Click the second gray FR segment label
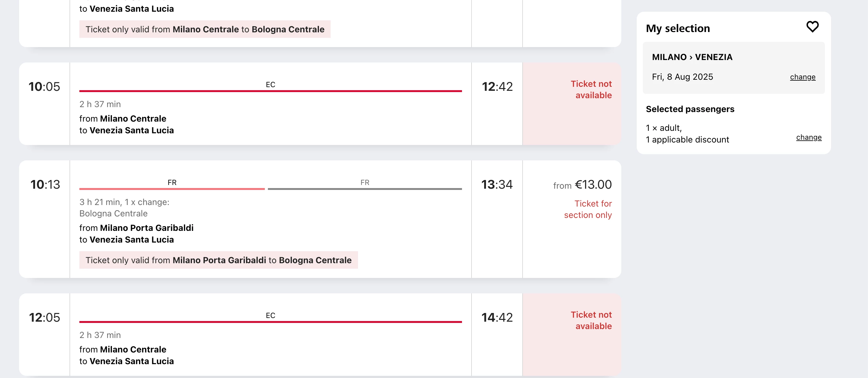The image size is (868, 378). (364, 183)
